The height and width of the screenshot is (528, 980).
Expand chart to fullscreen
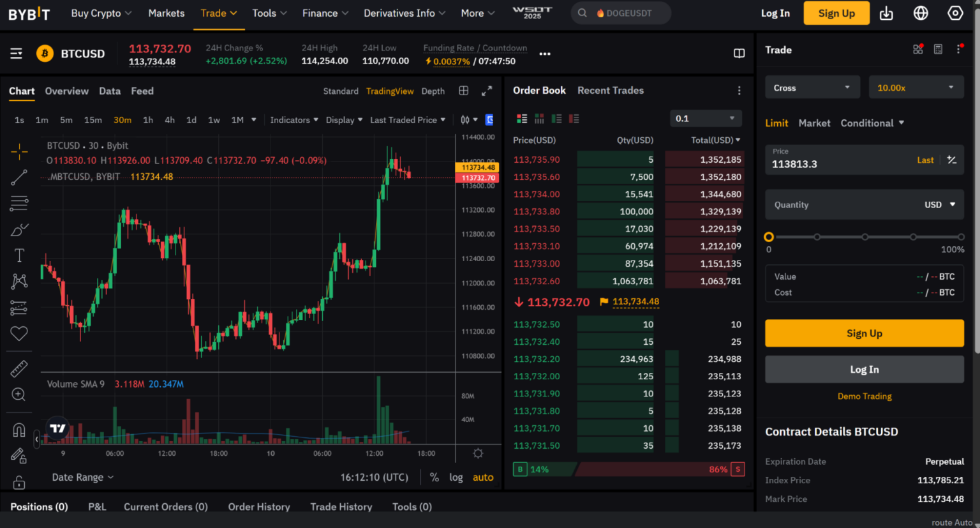click(487, 91)
